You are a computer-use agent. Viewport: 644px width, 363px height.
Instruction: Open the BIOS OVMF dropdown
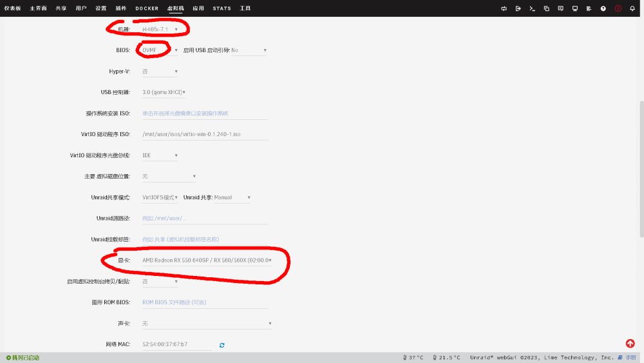(x=160, y=50)
